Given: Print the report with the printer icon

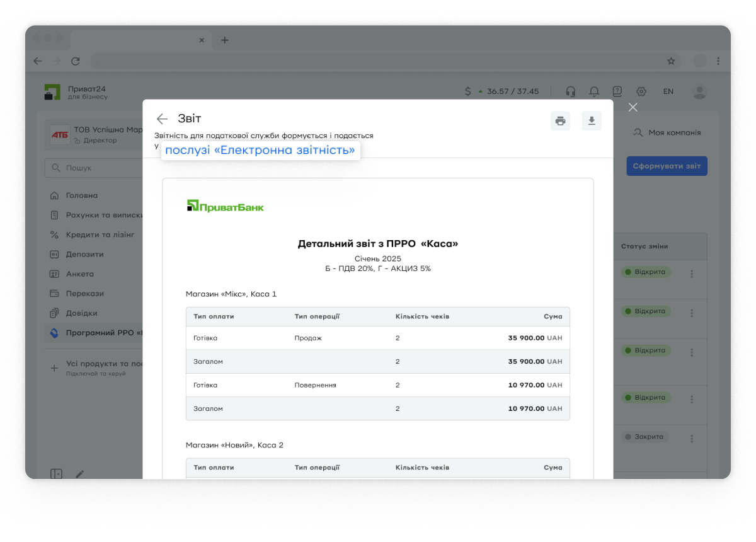Looking at the screenshot, I should [x=560, y=121].
